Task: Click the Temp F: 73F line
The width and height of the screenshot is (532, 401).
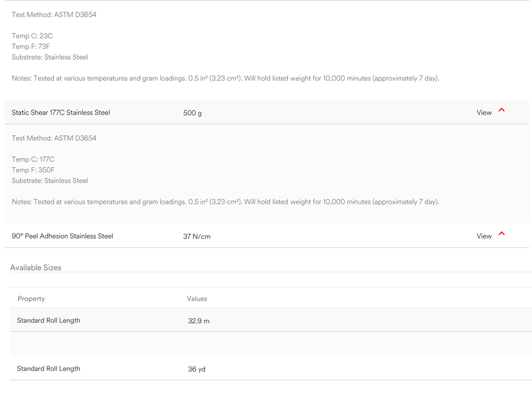Action: tap(31, 46)
